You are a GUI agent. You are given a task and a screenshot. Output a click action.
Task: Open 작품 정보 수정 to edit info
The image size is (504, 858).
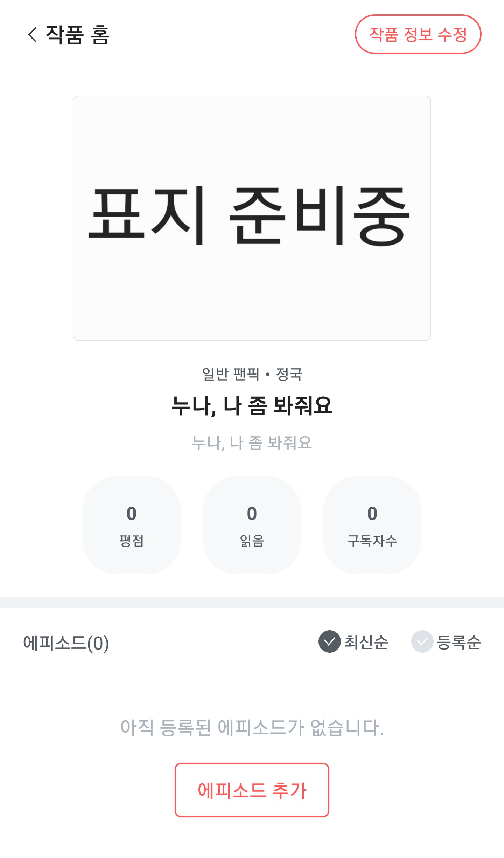418,34
